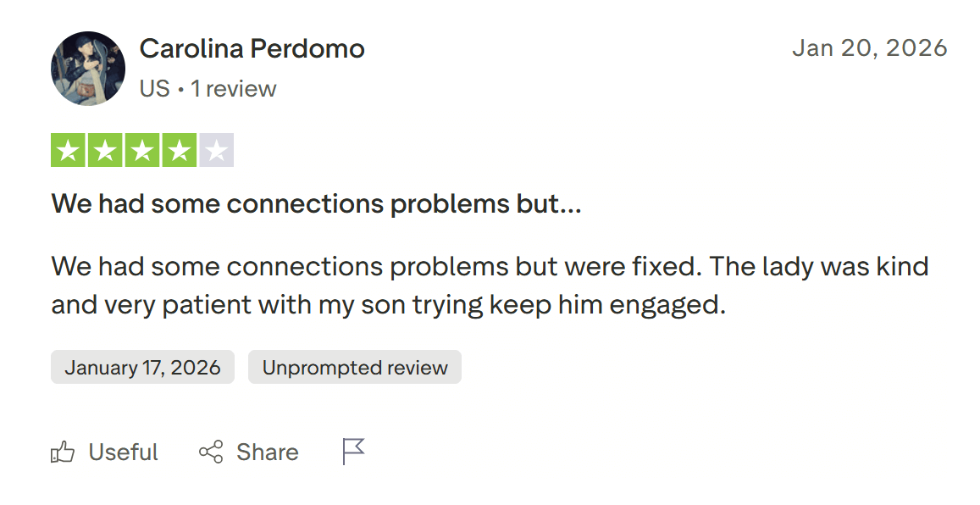Click the Share network icon
The width and height of the screenshot is (980, 505).
pos(211,452)
